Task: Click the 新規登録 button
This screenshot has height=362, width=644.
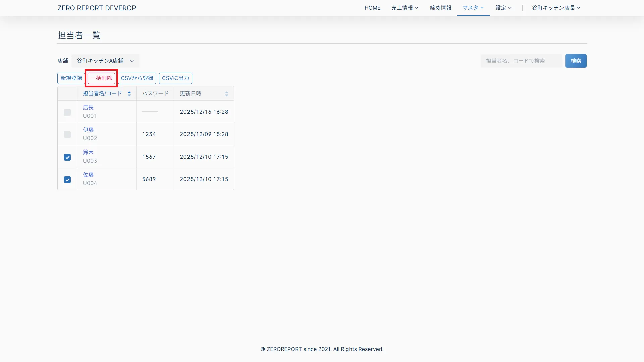Action: tap(71, 78)
